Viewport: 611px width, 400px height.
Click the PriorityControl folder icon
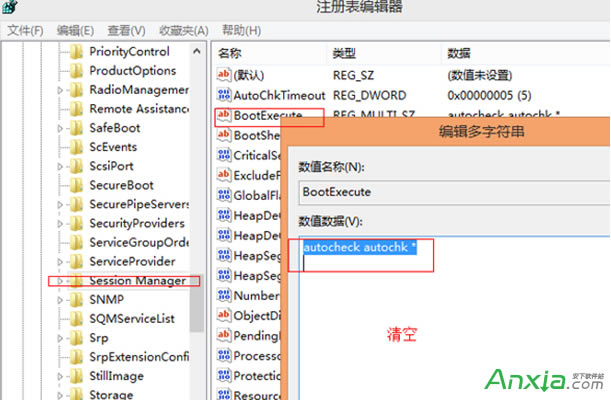tap(77, 52)
